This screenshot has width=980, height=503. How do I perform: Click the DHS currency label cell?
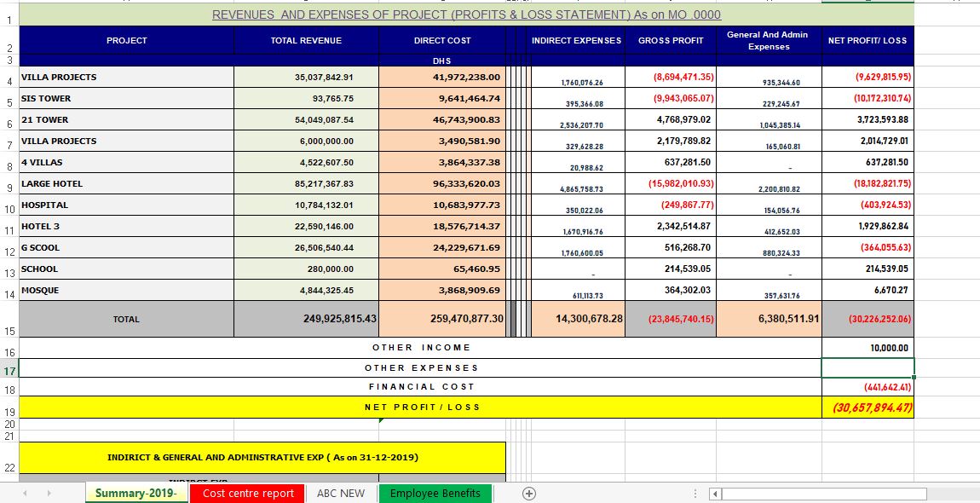(x=442, y=61)
